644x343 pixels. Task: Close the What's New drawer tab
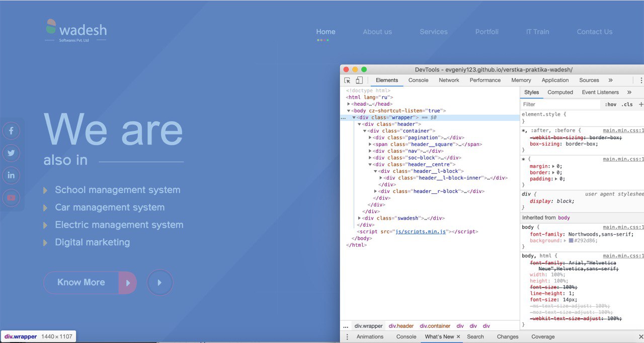(x=458, y=336)
